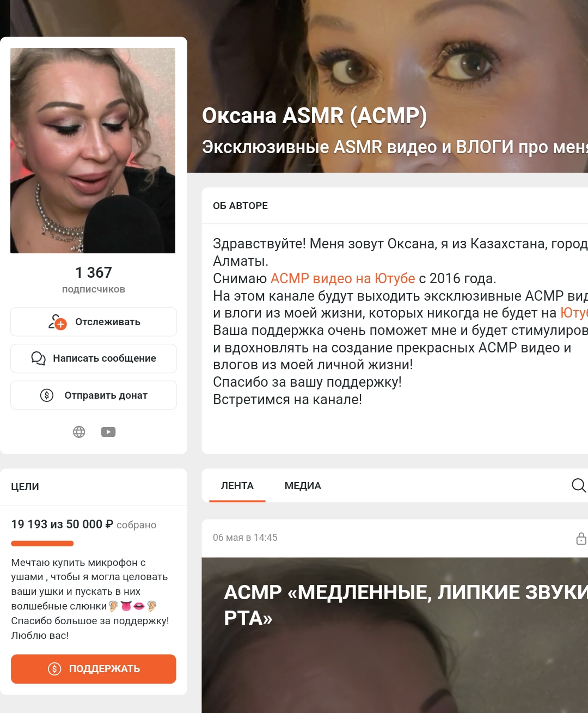588x713 pixels.
Task: Open the YouTube channel icon
Action: tap(108, 432)
